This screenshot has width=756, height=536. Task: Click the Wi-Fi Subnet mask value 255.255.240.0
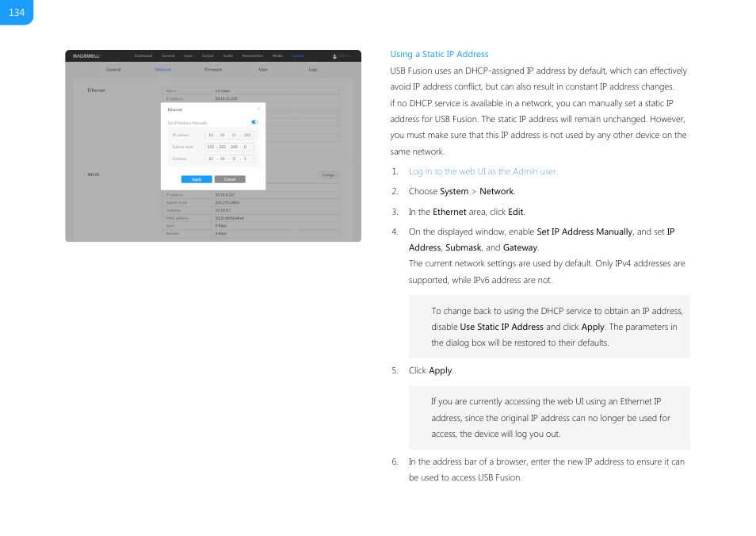click(x=227, y=203)
